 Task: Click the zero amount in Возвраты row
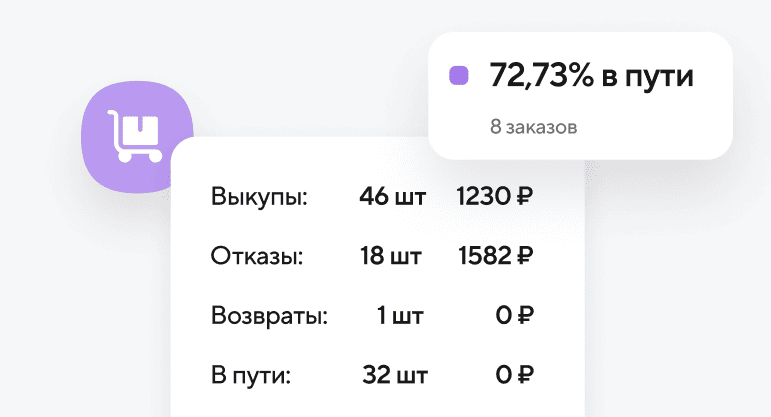point(504,316)
